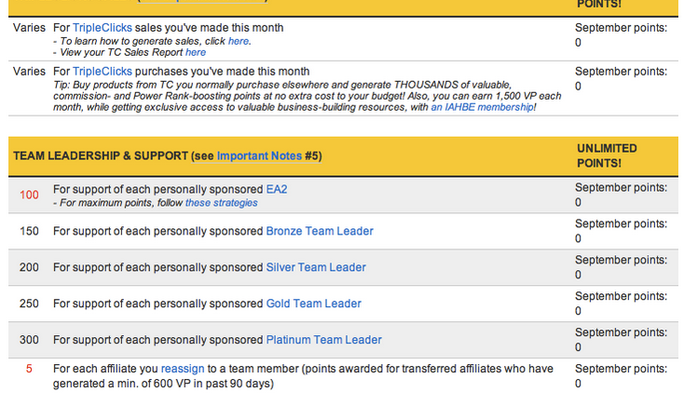Click the EA2 link

click(277, 190)
